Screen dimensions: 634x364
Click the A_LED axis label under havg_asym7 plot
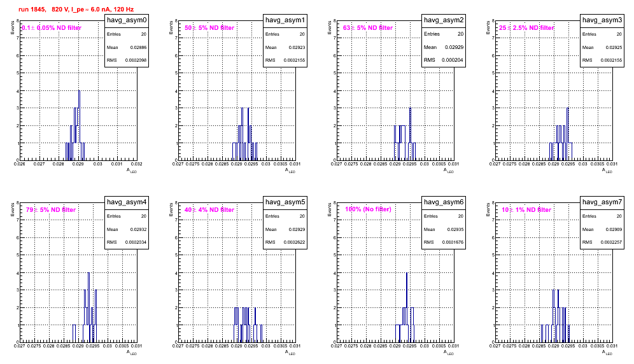(x=607, y=353)
